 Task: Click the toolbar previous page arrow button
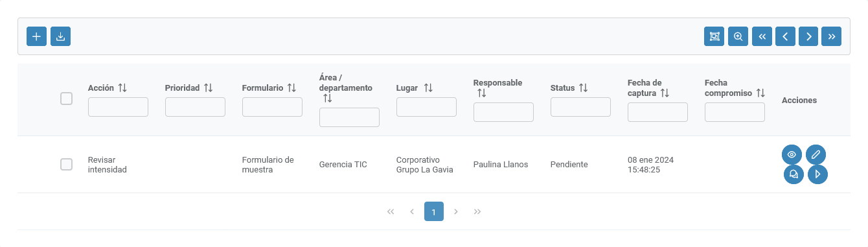(x=785, y=36)
